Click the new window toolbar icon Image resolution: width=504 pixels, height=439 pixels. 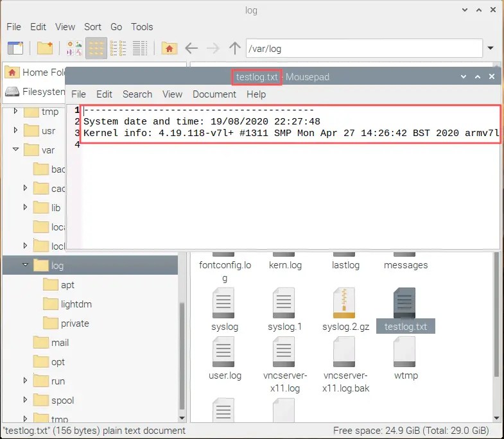[x=15, y=49]
